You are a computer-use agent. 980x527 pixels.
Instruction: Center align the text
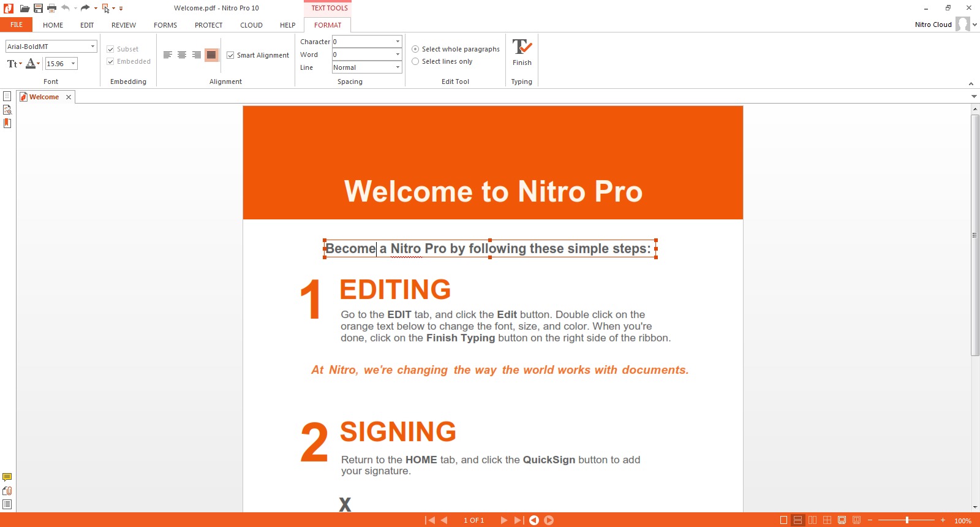click(x=182, y=55)
